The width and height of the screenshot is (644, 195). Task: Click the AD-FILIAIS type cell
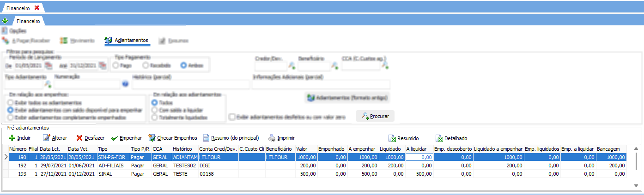113,165
